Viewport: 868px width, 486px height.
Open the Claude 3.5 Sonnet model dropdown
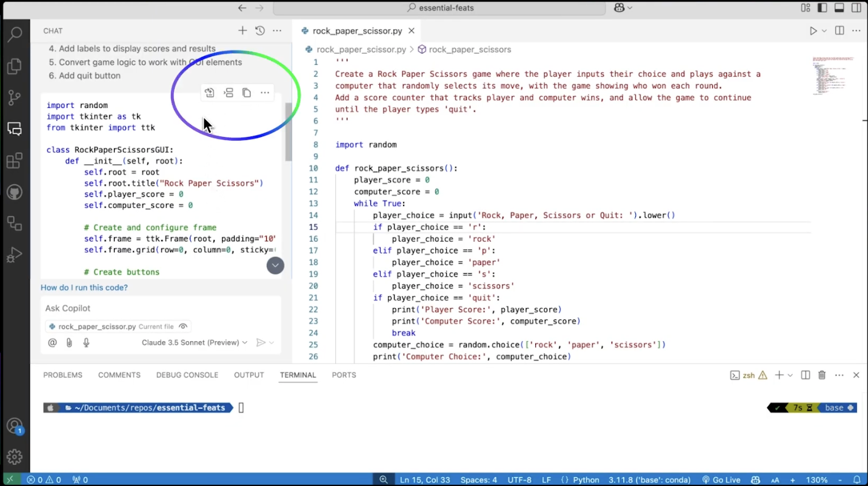pos(194,342)
